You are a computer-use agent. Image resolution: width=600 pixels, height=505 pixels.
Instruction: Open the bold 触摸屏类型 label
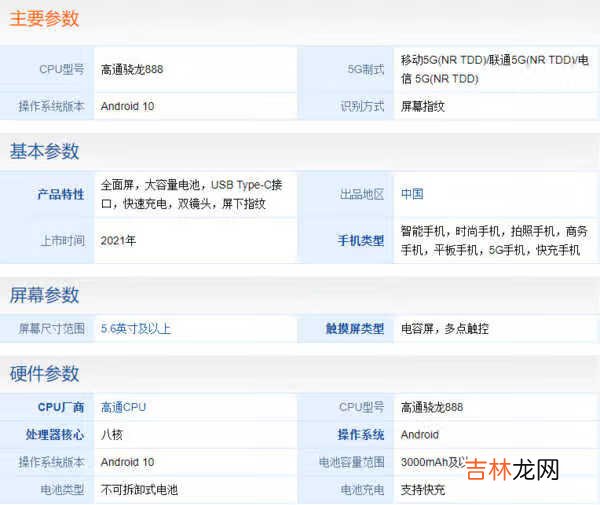(354, 328)
